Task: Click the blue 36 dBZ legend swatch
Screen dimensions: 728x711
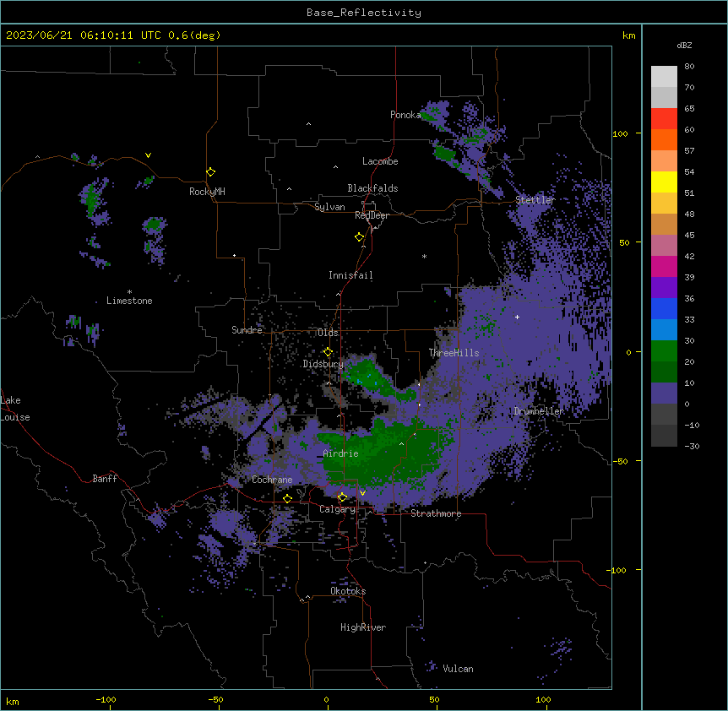Action: pyautogui.click(x=664, y=308)
